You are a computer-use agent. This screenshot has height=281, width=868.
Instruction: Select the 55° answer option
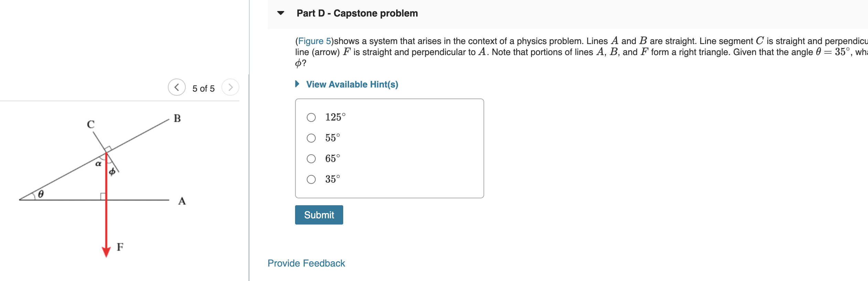click(x=311, y=137)
